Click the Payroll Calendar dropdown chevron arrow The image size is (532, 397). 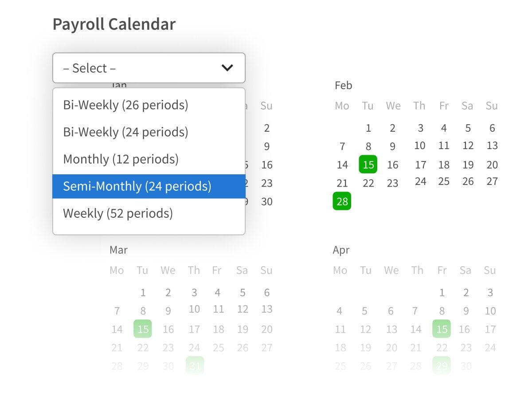227,68
